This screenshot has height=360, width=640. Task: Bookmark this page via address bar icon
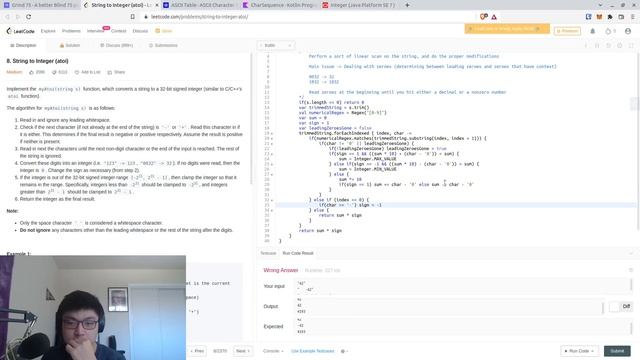133,17
